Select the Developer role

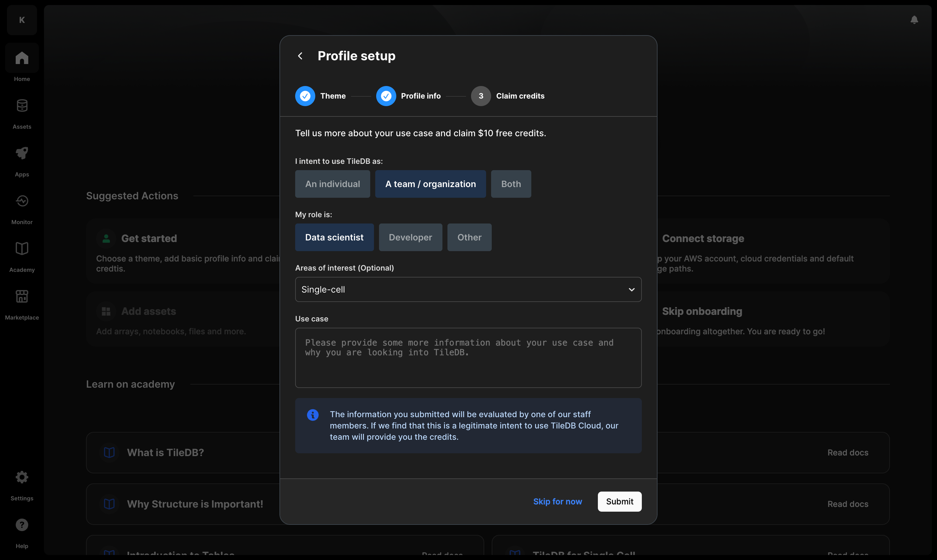[x=410, y=237]
